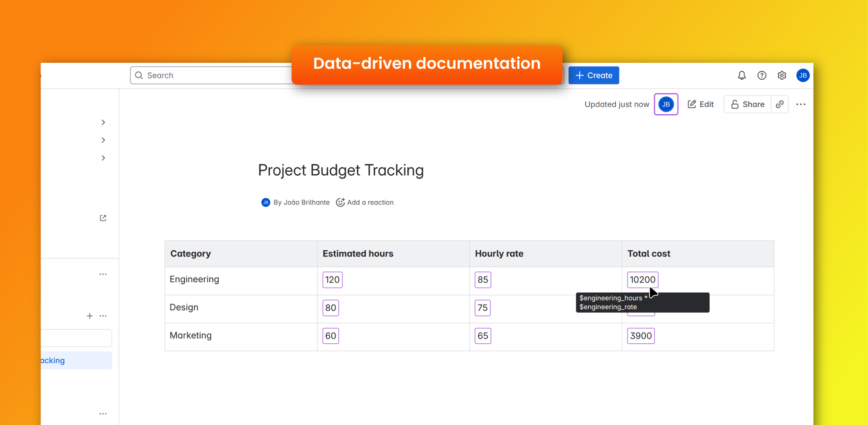The width and height of the screenshot is (868, 425).
Task: Click Add a reaction
Action: point(365,203)
